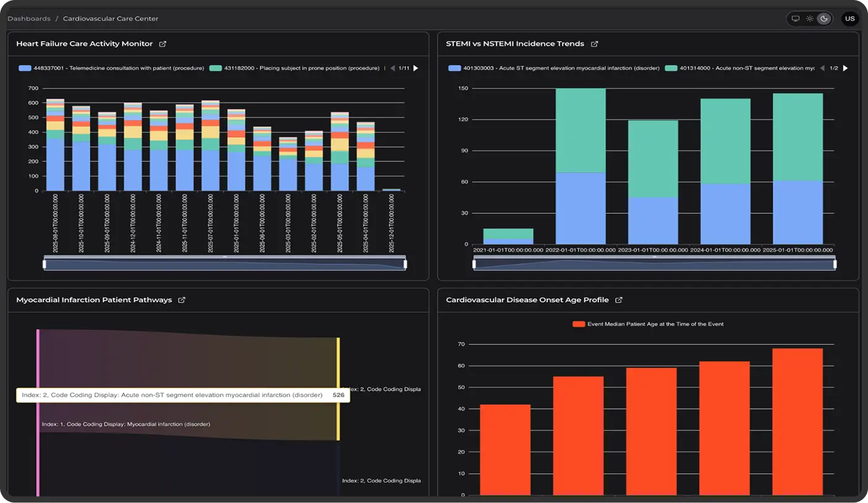Screen dimensions: 868x503
Task: Open STEMI vs NSTEMI Incidence Trends externally
Action: point(595,43)
